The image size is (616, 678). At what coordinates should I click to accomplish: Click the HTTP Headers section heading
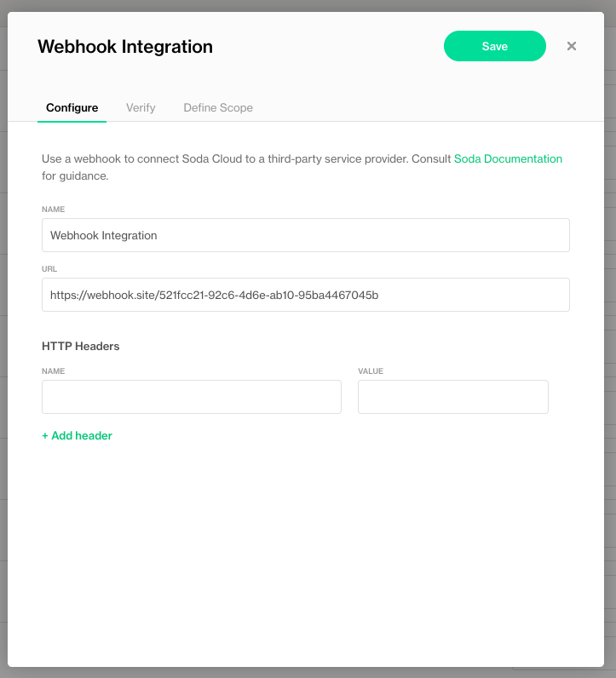81,346
